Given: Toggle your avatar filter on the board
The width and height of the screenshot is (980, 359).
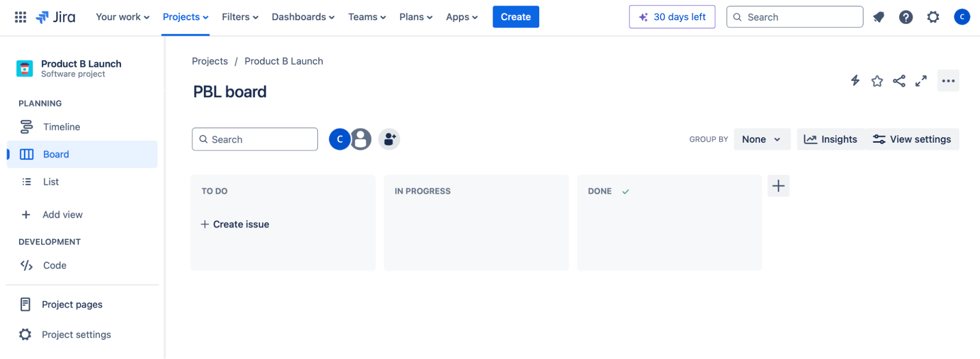Looking at the screenshot, I should tap(339, 139).
